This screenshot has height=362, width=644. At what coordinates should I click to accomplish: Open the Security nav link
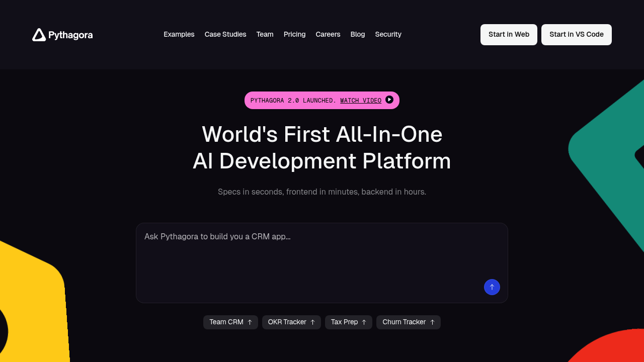[388, 34]
